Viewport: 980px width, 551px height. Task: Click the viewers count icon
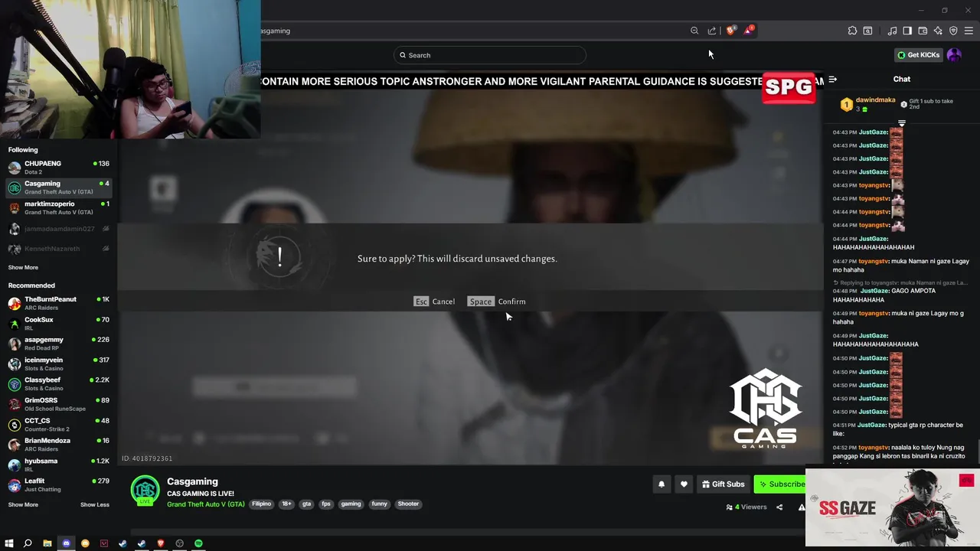[730, 507]
